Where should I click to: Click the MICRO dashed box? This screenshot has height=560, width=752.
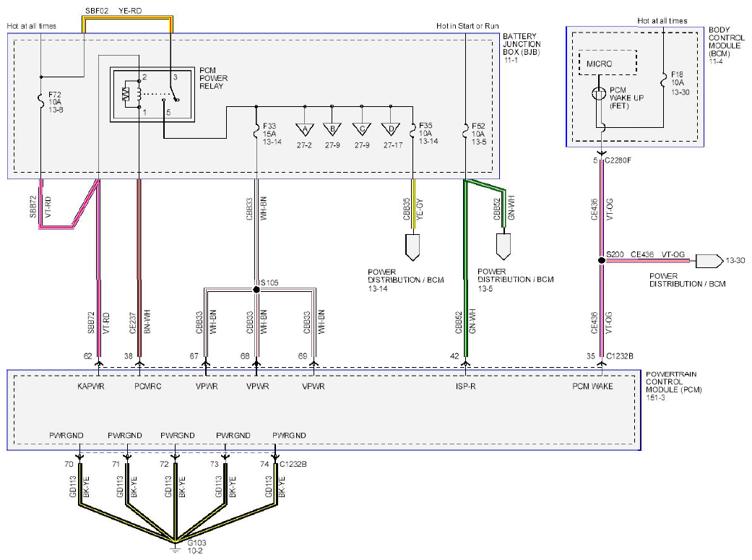[x=608, y=63]
